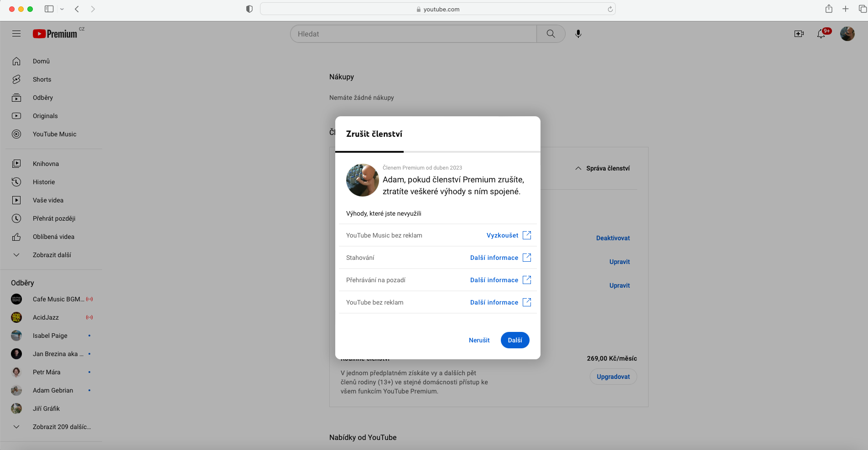The image size is (868, 450).
Task: Open Shorts from the sidebar
Action: point(42,79)
